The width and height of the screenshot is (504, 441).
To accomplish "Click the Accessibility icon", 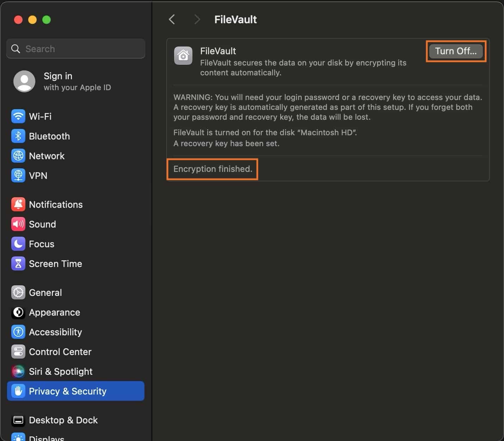I will tap(18, 332).
